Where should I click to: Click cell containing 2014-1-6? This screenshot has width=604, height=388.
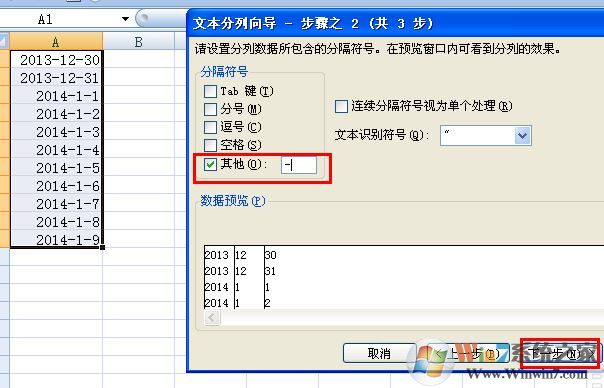tap(57, 186)
